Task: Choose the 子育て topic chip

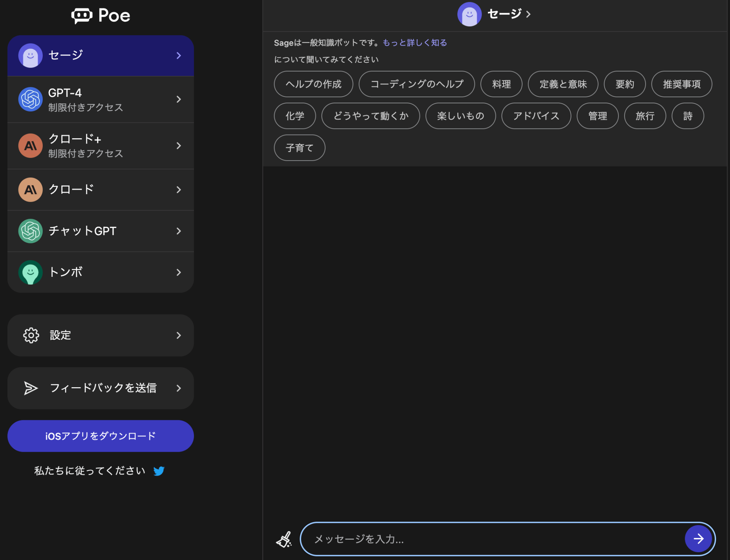Action: pyautogui.click(x=299, y=147)
